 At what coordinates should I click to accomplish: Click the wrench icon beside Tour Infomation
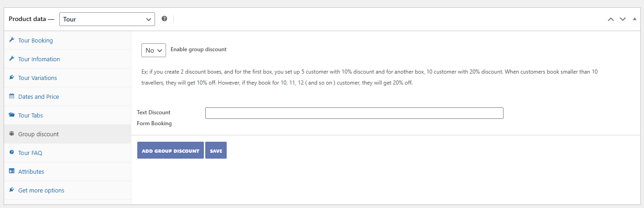(x=12, y=59)
